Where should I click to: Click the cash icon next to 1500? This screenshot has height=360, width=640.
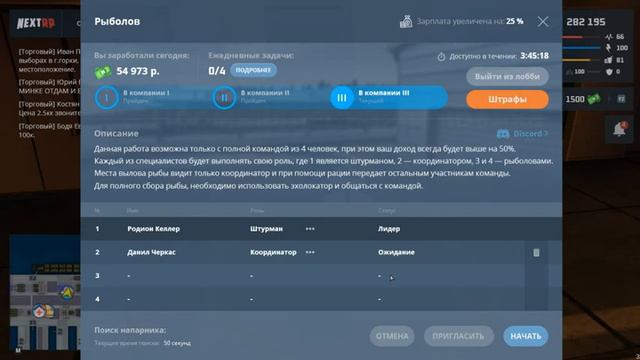594,99
